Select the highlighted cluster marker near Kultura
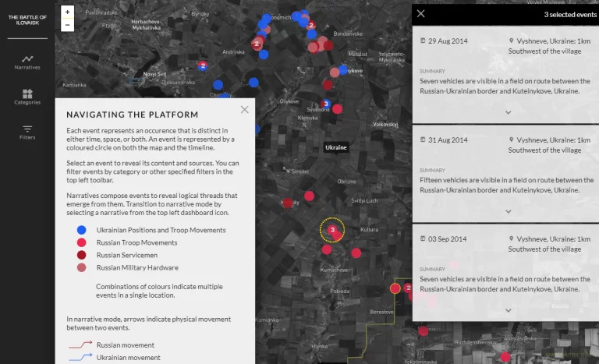 [x=332, y=230]
